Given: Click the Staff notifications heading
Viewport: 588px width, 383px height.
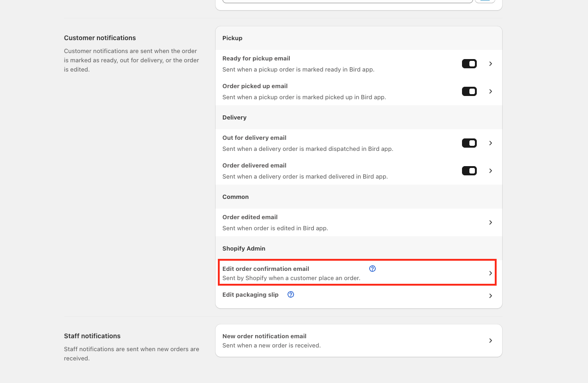Looking at the screenshot, I should pos(93,336).
